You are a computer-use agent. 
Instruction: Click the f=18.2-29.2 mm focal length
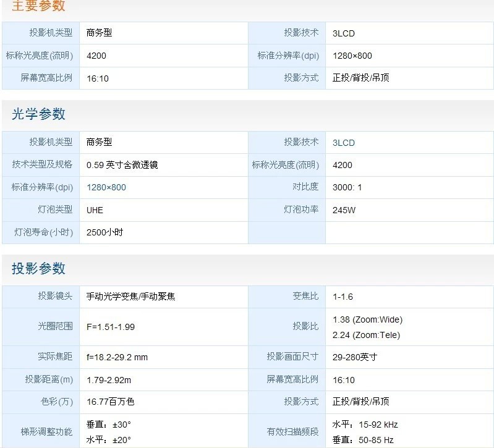tap(117, 357)
